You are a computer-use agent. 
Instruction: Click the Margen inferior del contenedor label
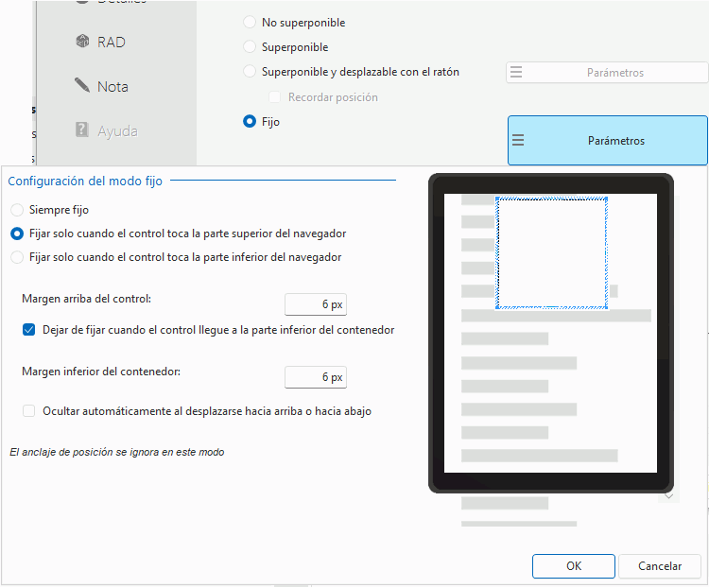[x=101, y=372]
